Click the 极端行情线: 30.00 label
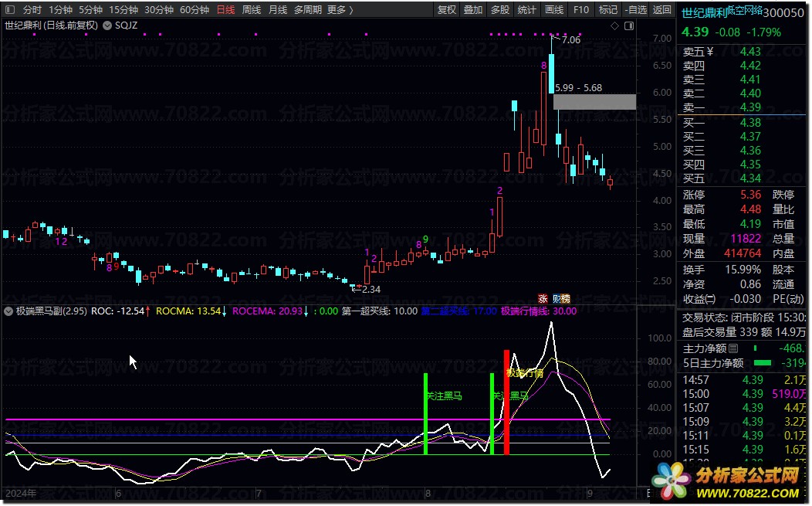812x506 pixels. (x=539, y=311)
